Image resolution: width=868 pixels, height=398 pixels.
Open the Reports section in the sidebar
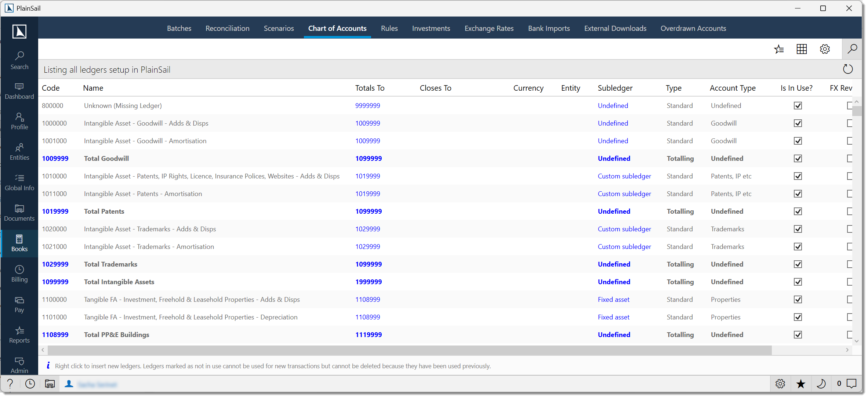click(19, 334)
